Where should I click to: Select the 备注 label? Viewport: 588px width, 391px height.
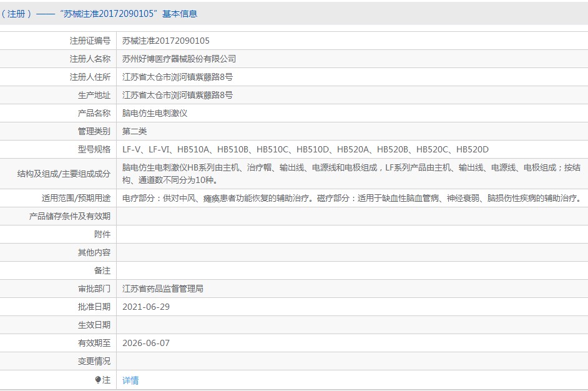pos(102,270)
